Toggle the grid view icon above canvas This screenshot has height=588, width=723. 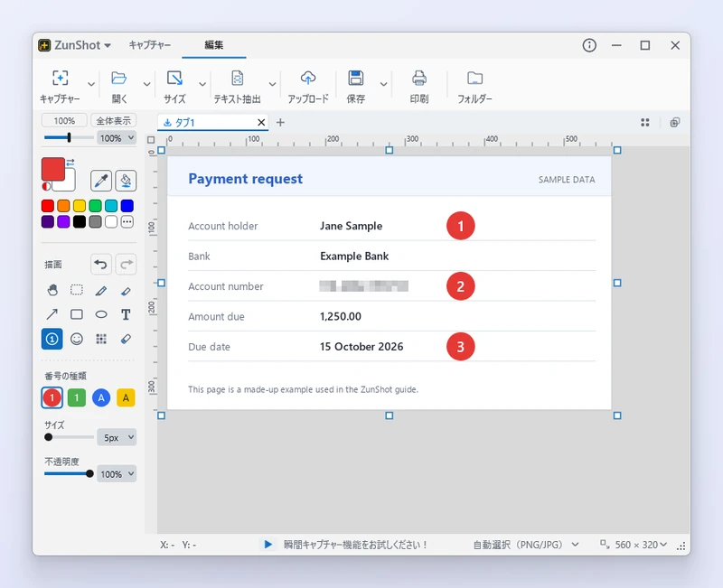[x=645, y=122]
